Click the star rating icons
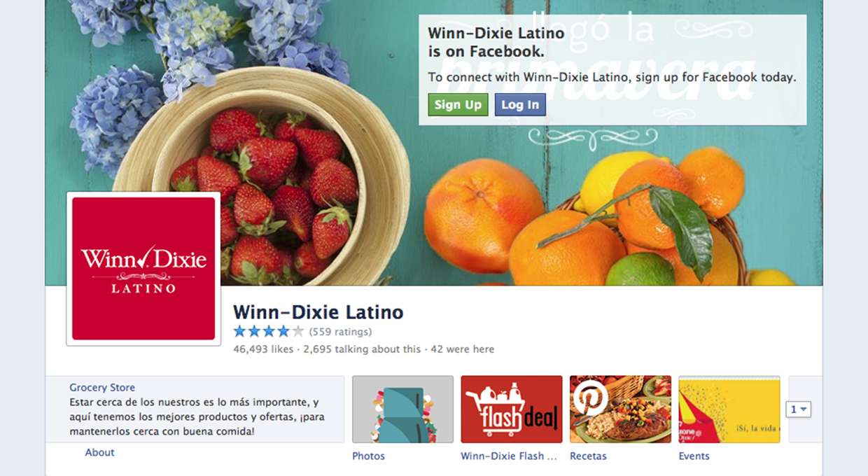The width and height of the screenshot is (868, 476). [x=269, y=332]
